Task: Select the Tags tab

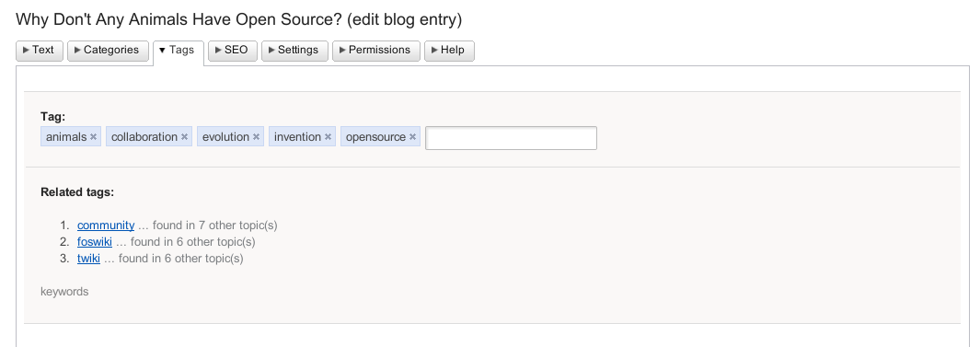Action: [179, 52]
